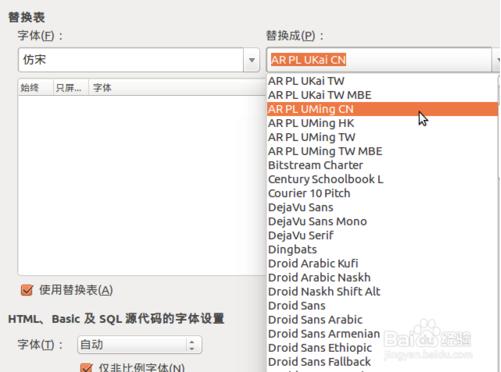Choose AR PL UKai TW from the list
Image resolution: width=501 pixels, height=372 pixels.
point(382,81)
